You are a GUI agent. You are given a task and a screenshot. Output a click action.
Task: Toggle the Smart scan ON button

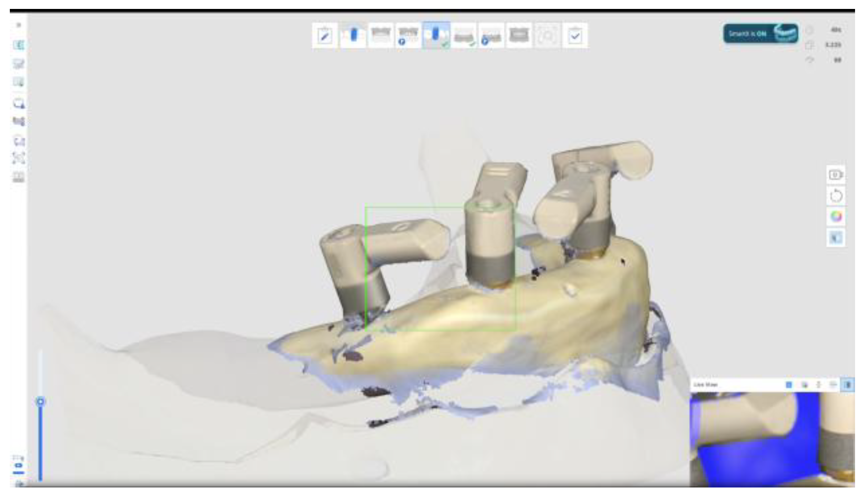[760, 34]
